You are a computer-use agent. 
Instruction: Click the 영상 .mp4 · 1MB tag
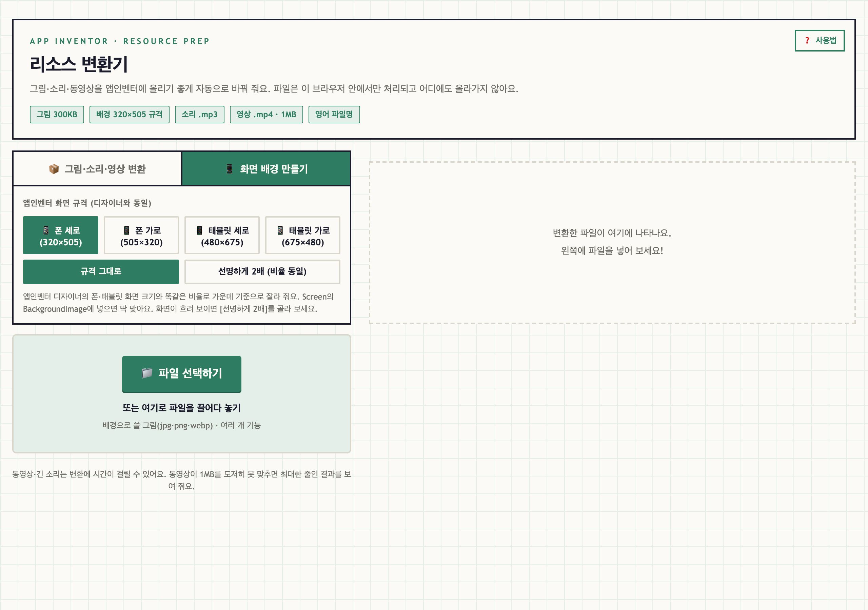[x=267, y=115]
